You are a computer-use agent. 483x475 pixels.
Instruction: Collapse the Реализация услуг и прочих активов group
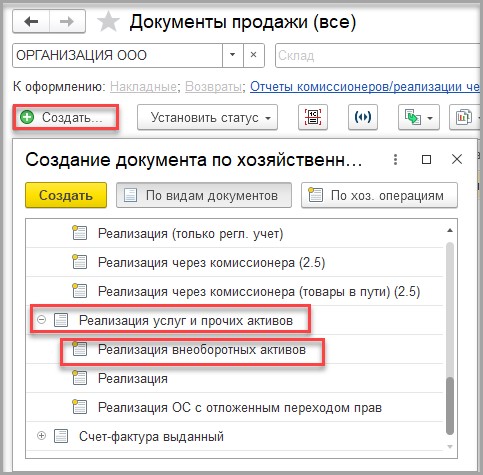pyautogui.click(x=41, y=320)
